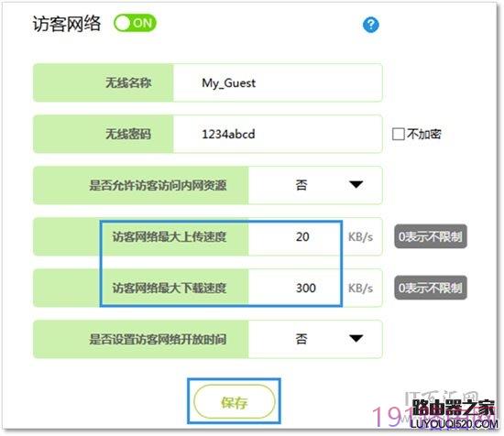Click the 0表示不限制 hint beside download speed
The height and width of the screenshot is (436, 504).
(x=431, y=288)
